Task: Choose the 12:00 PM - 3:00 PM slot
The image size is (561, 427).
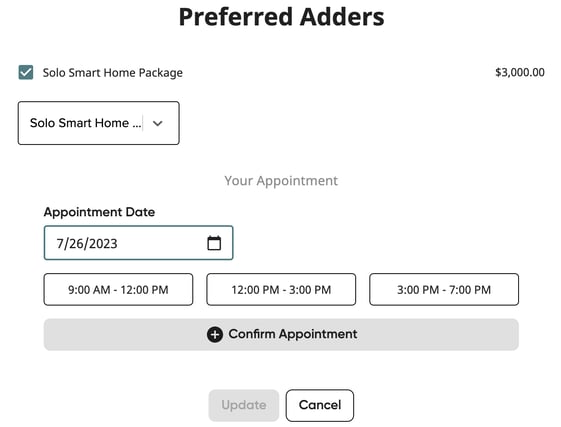Action: tap(281, 290)
